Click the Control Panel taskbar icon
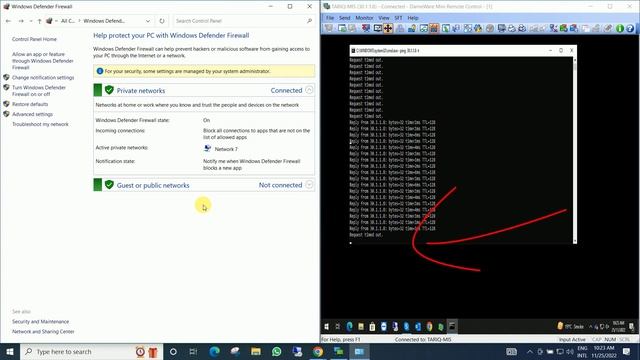640x360 pixels. tap(360, 351)
